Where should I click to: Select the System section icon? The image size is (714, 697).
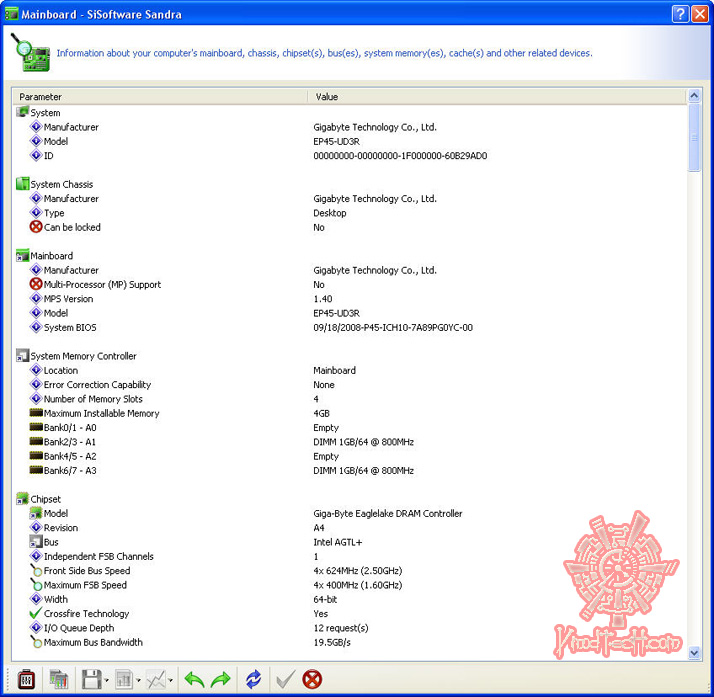pyautogui.click(x=22, y=112)
